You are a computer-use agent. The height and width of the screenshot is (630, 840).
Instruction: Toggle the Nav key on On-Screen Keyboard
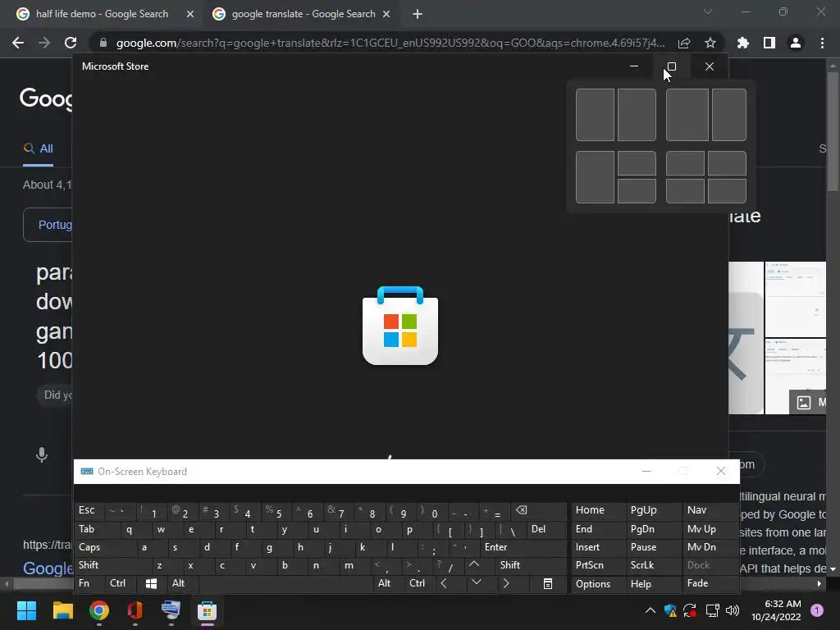pos(710,510)
